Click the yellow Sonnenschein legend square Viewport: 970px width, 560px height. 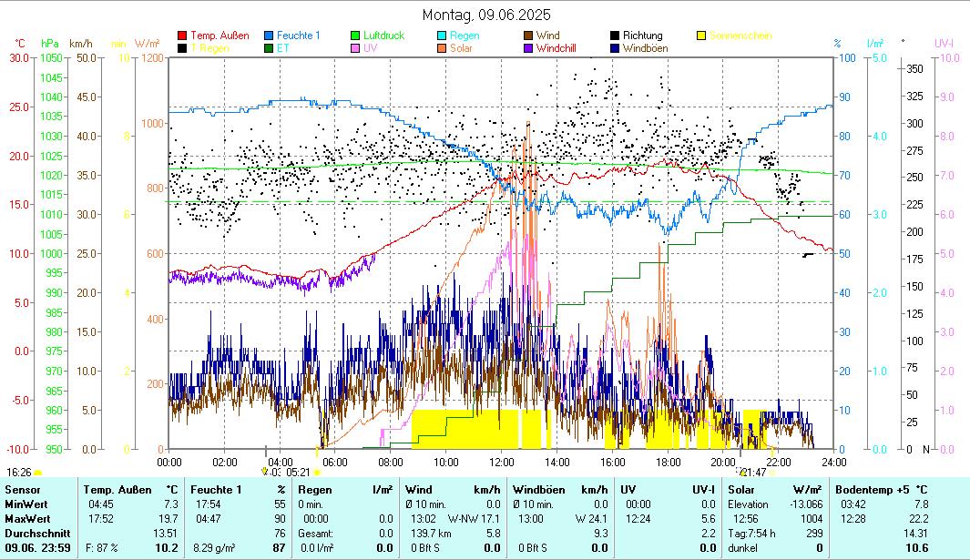[702, 36]
